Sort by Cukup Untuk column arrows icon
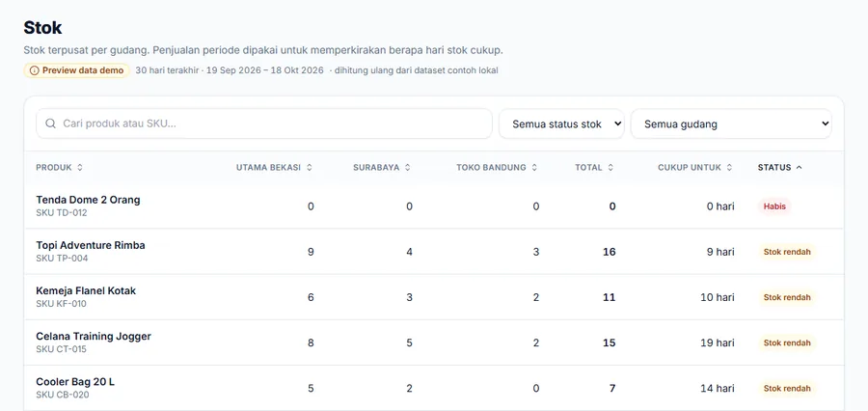The height and width of the screenshot is (411, 868). tap(730, 167)
